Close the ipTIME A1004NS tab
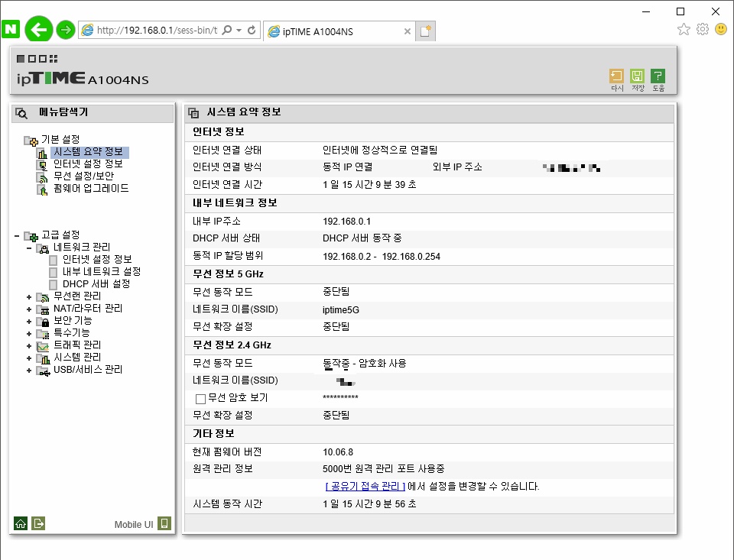 tap(408, 31)
